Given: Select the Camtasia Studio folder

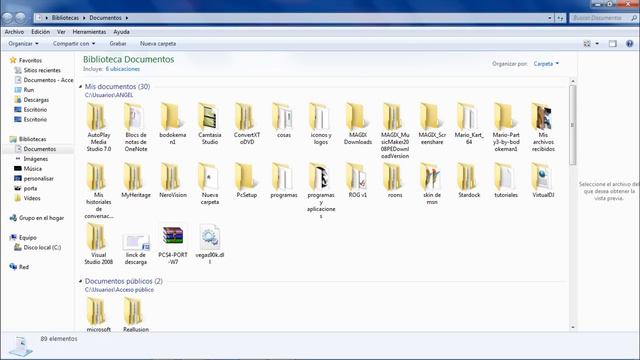Looking at the screenshot, I should pos(209,124).
